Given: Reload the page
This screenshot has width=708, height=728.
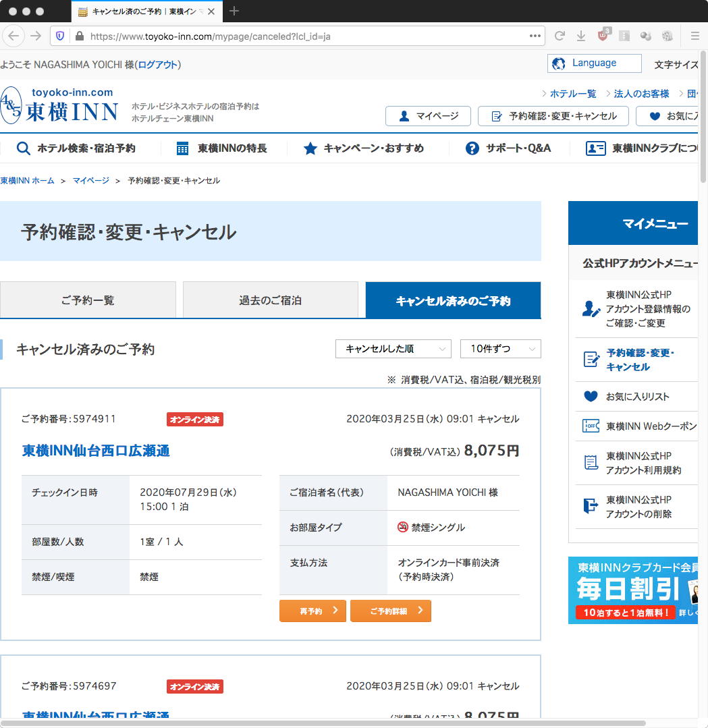Looking at the screenshot, I should (x=560, y=36).
